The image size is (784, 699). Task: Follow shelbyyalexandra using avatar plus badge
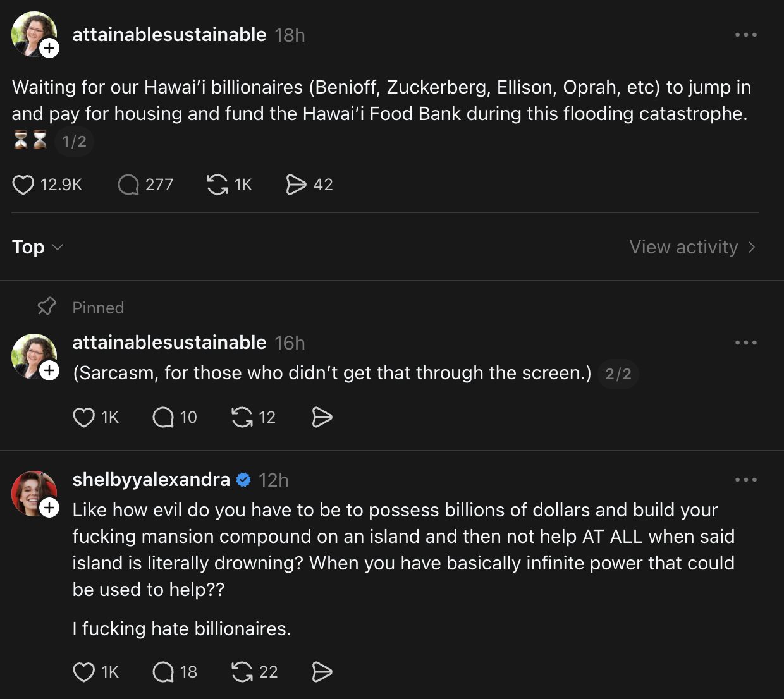click(x=49, y=508)
